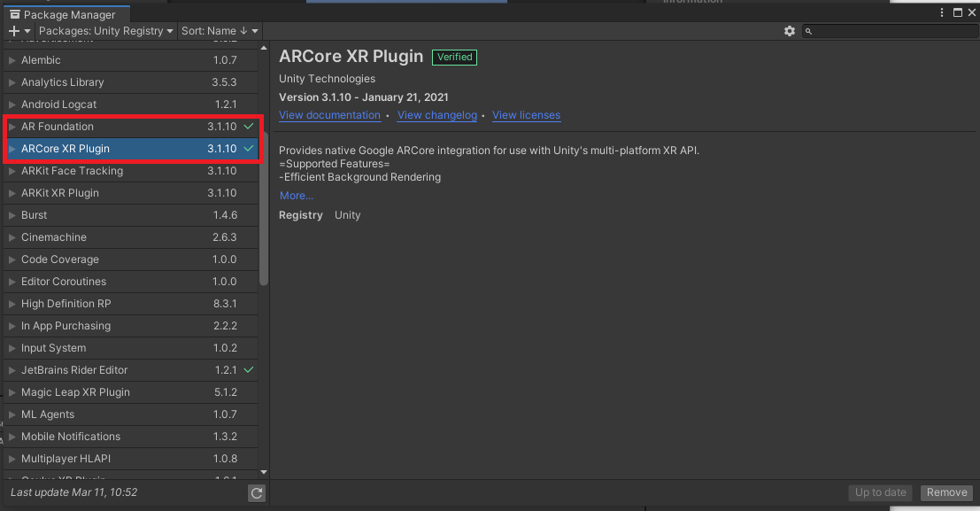
Task: Open the Package Manager kebab options menu
Action: point(942,12)
